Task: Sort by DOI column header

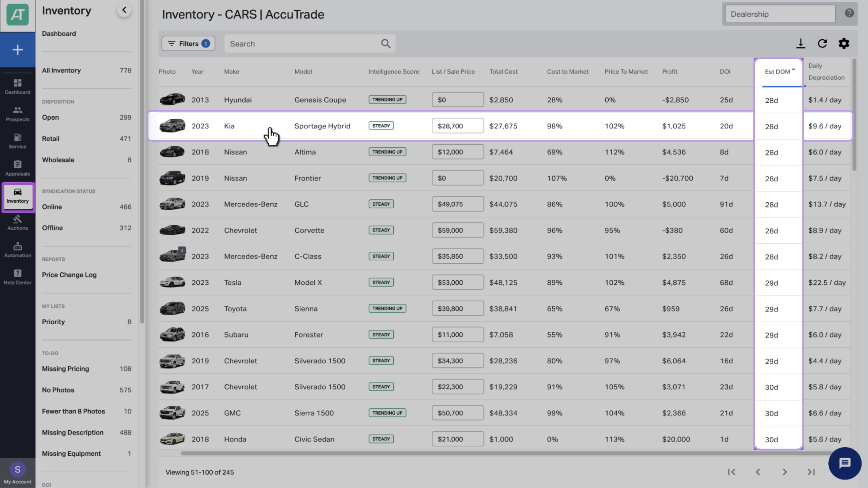Action: [x=725, y=72]
